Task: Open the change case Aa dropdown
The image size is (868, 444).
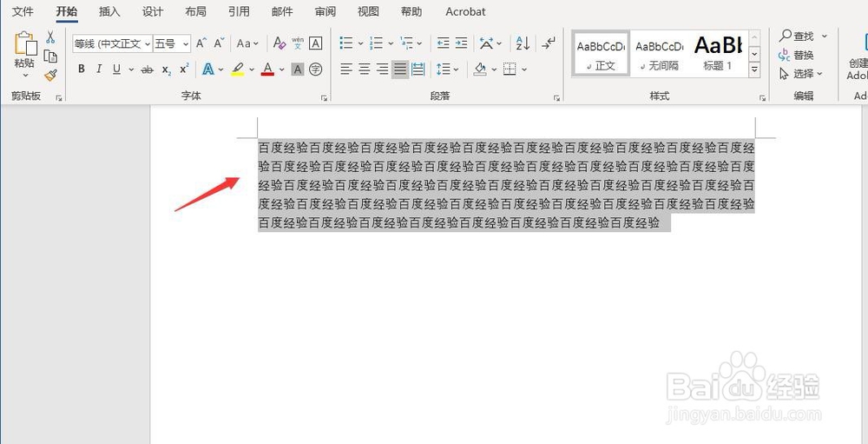Action: (247, 43)
